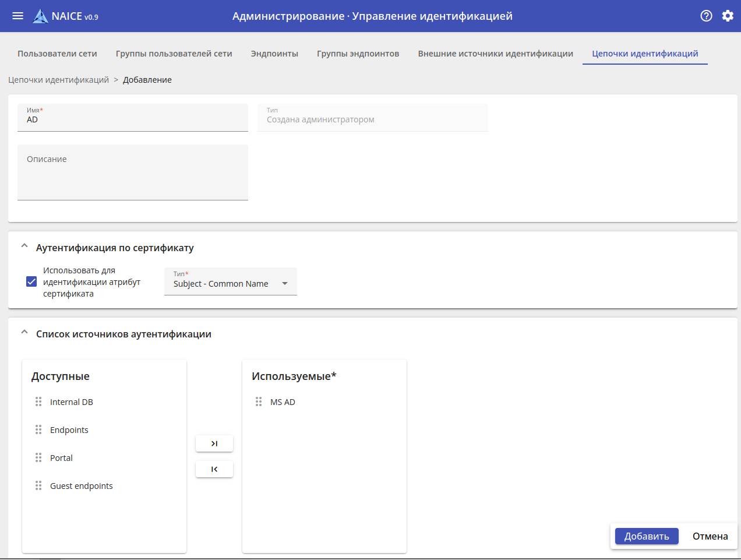Click the move-to-used arrow button

(x=214, y=443)
